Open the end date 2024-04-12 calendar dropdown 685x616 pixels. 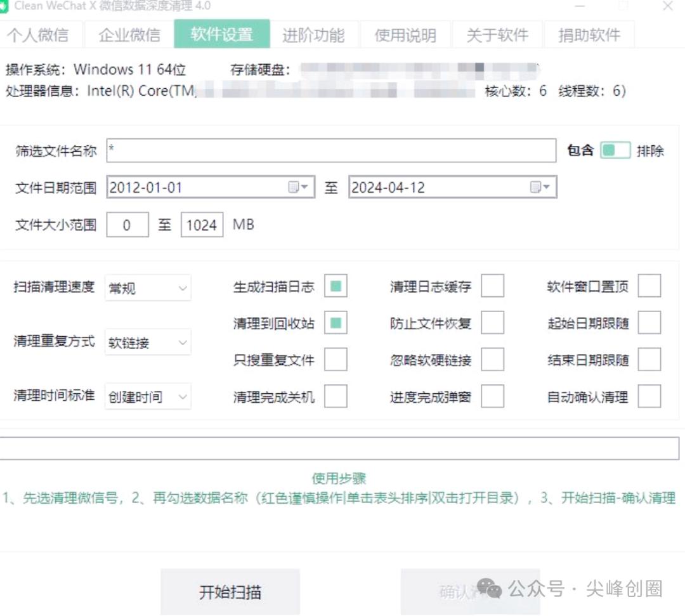(541, 187)
